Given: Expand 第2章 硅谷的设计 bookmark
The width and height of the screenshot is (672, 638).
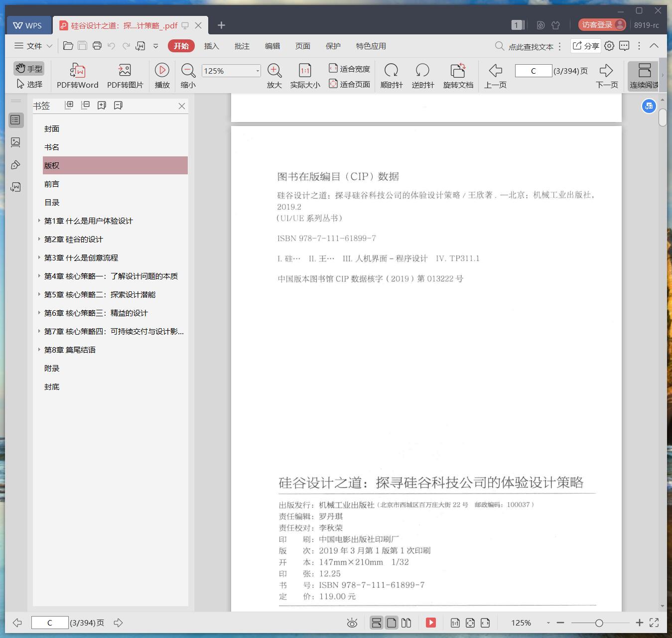Looking at the screenshot, I should point(39,239).
